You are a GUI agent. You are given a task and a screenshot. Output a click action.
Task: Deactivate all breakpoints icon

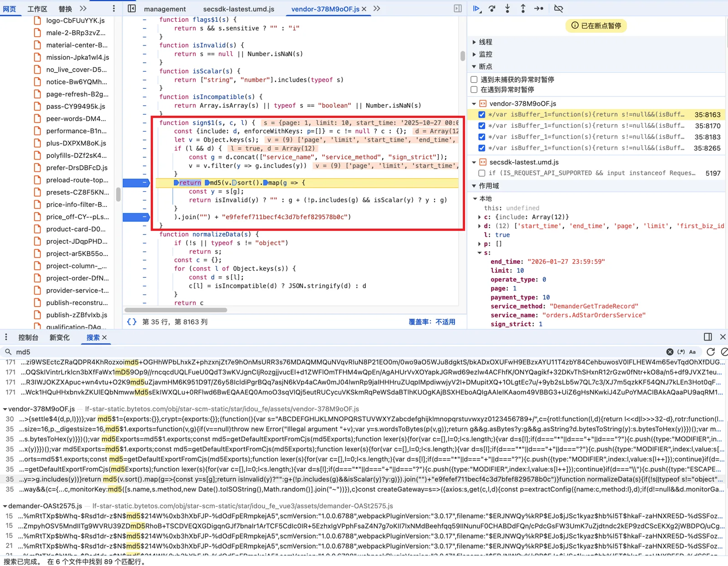pyautogui.click(x=558, y=9)
